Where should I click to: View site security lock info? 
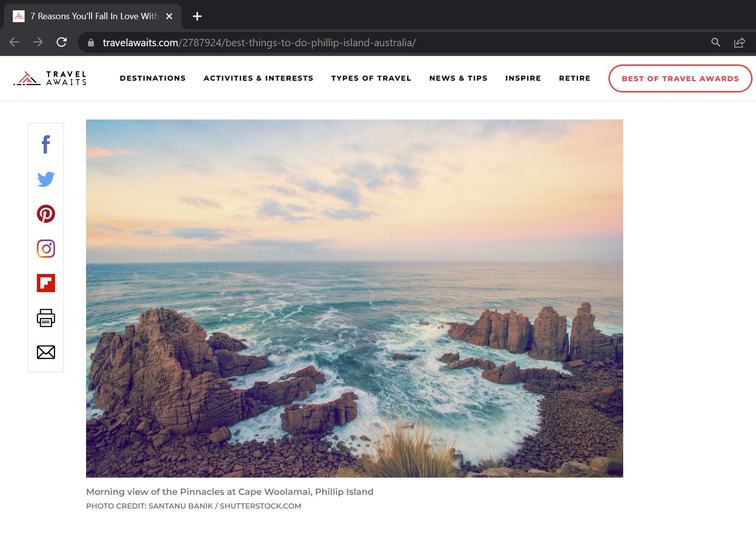91,43
